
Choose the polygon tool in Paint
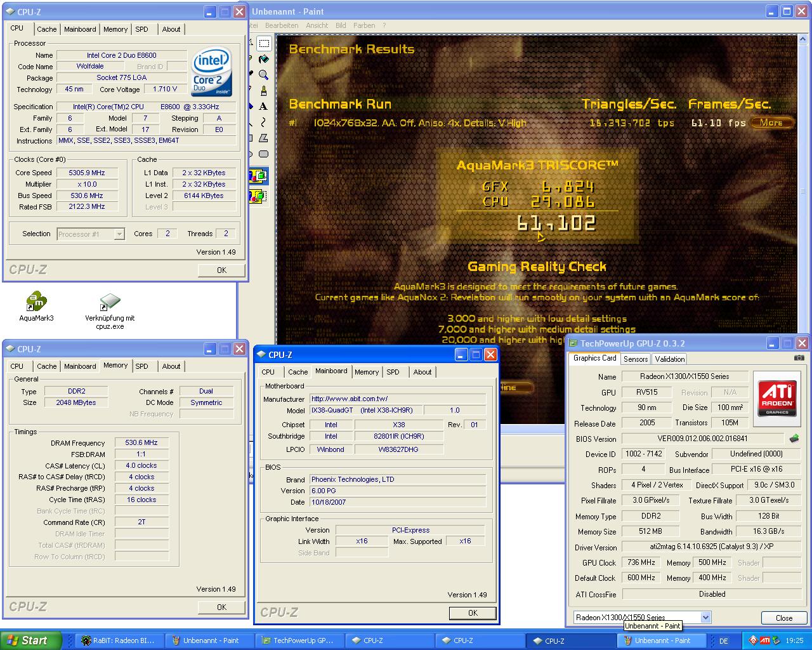pyautogui.click(x=264, y=138)
